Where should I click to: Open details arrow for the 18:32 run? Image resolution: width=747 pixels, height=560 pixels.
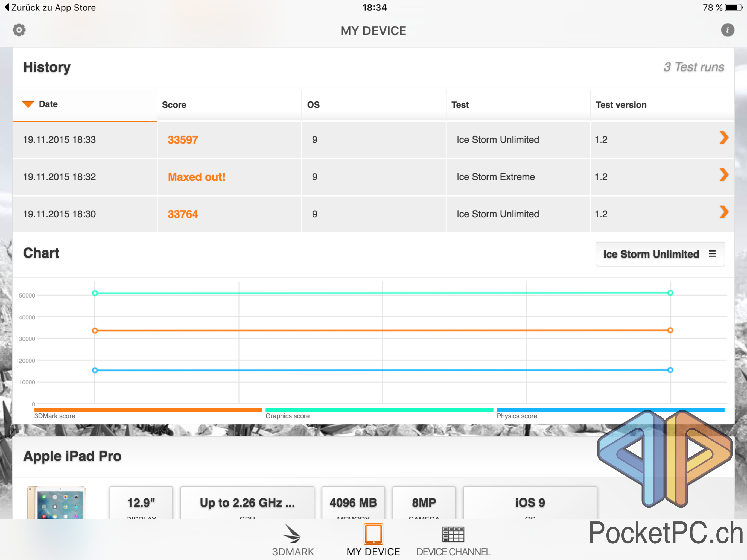[x=724, y=175]
